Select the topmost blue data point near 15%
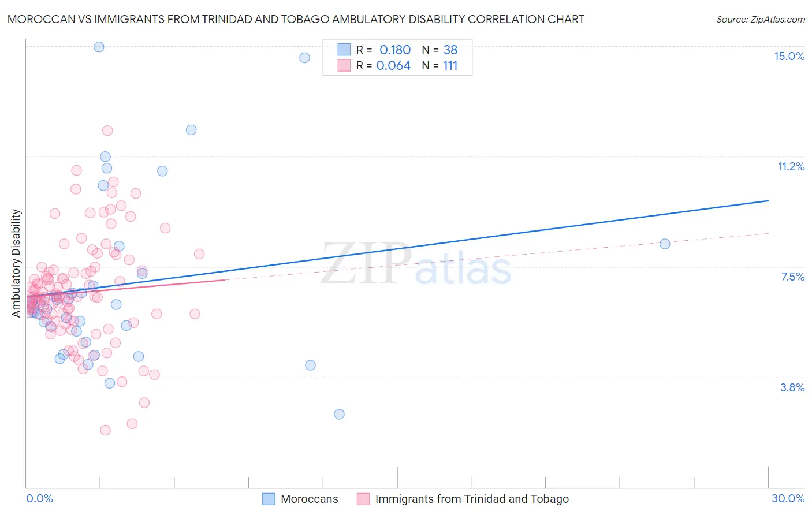 (x=99, y=47)
